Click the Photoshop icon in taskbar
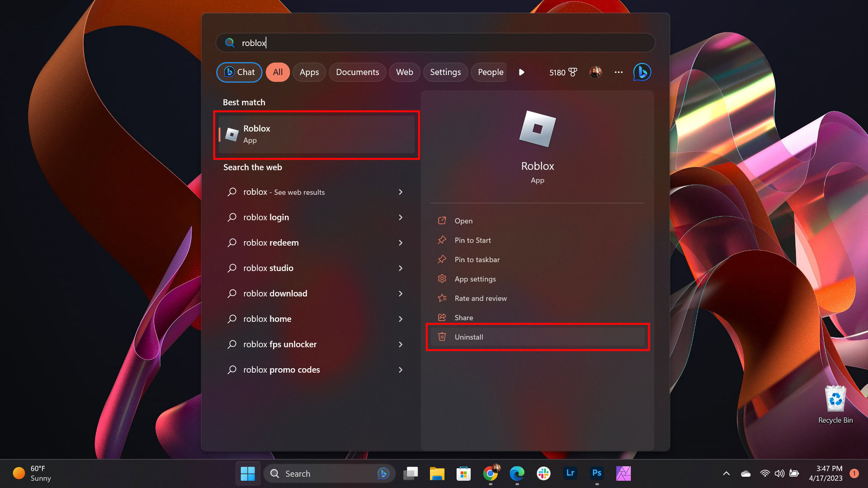868x488 pixels. coord(597,473)
